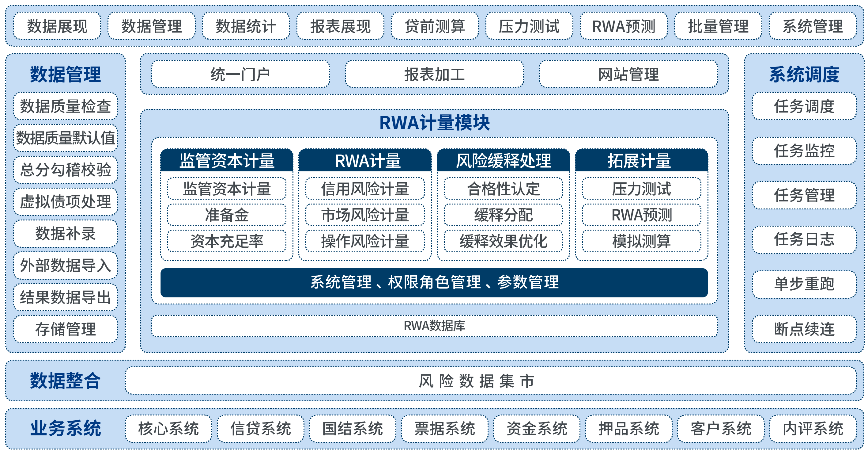Click 断点续连 box
The image size is (868, 455).
[804, 329]
